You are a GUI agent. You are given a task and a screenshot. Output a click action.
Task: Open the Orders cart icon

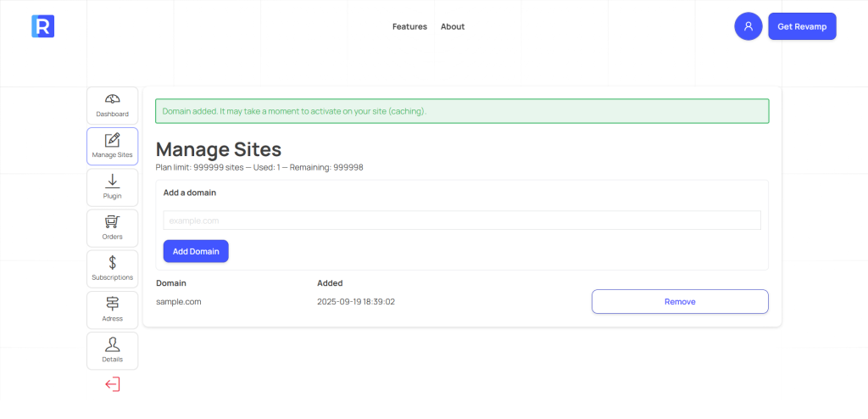pos(112,227)
